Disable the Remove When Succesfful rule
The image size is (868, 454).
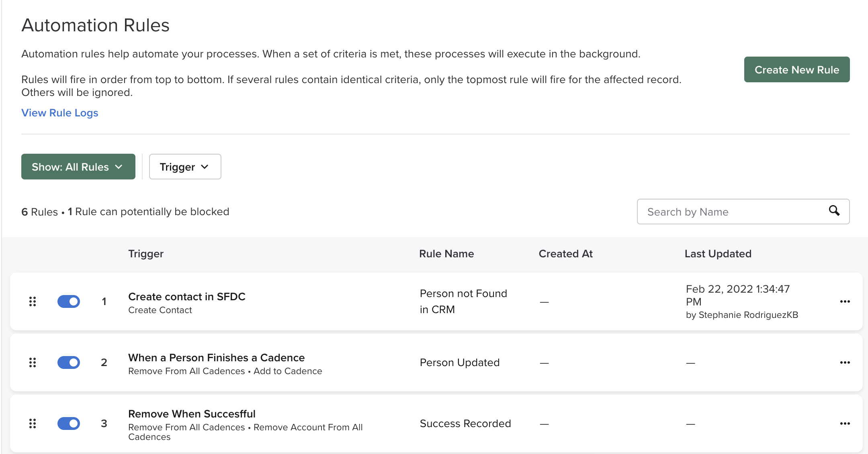[69, 423]
